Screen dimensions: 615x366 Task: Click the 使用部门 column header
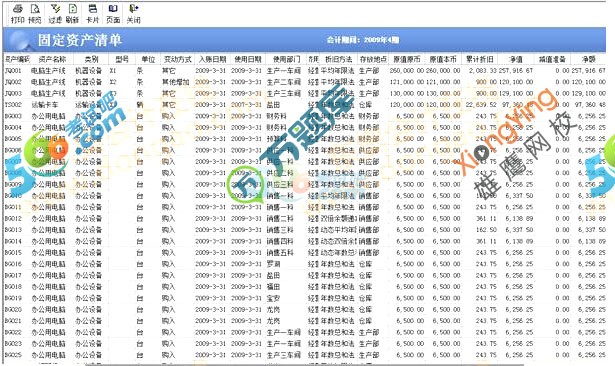[x=286, y=59]
